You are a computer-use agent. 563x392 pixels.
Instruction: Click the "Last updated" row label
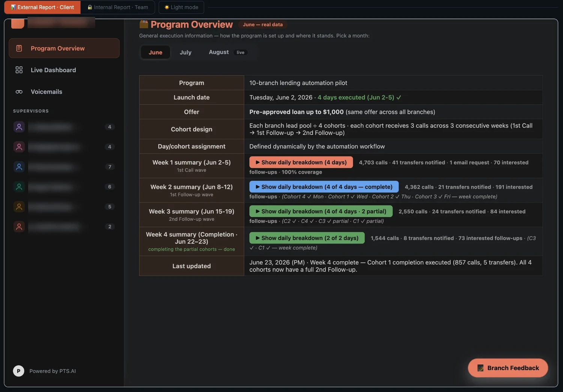pos(191,266)
